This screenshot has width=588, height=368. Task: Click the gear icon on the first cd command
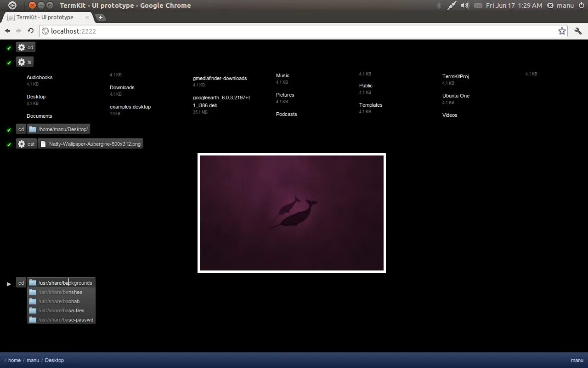tap(22, 47)
